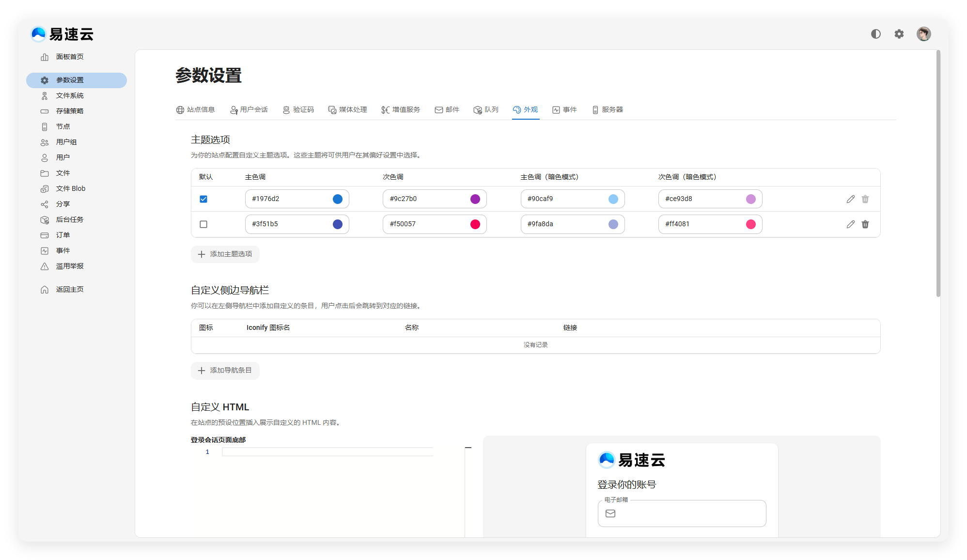Delete the #3f51b5 theme row
This screenshot has height=560, width=967.
click(865, 224)
